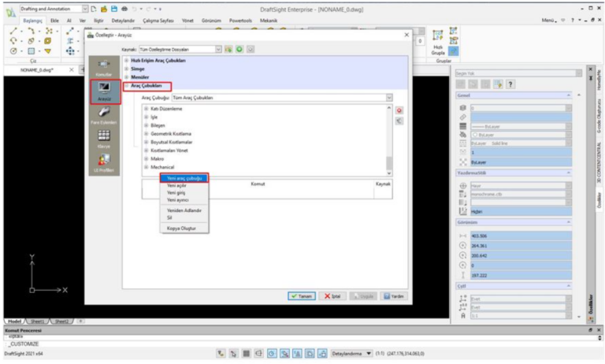Expand the Mechanical tree node

[x=146, y=167]
